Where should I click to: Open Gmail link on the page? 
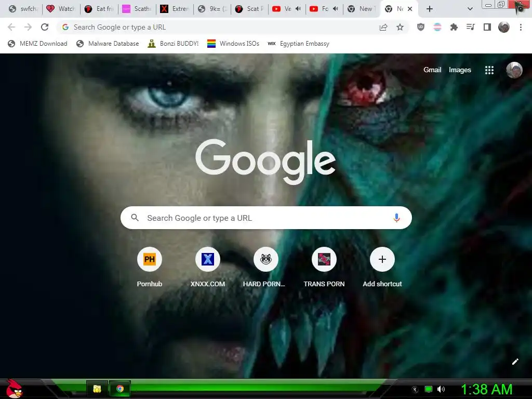point(432,70)
